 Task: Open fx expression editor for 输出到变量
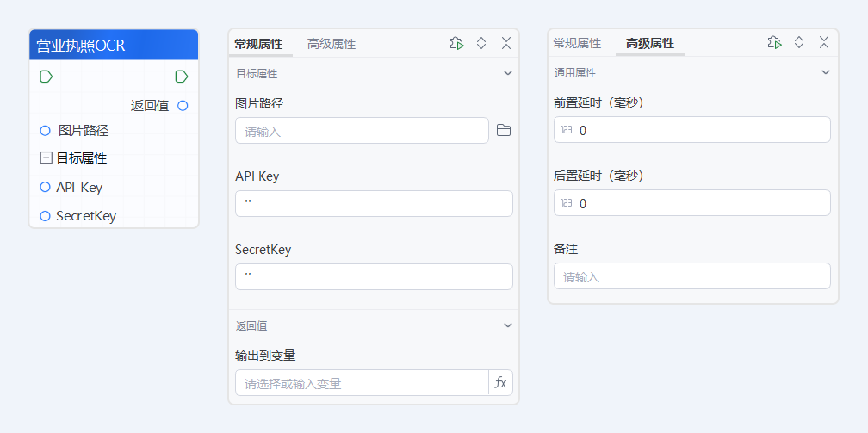[x=500, y=383]
